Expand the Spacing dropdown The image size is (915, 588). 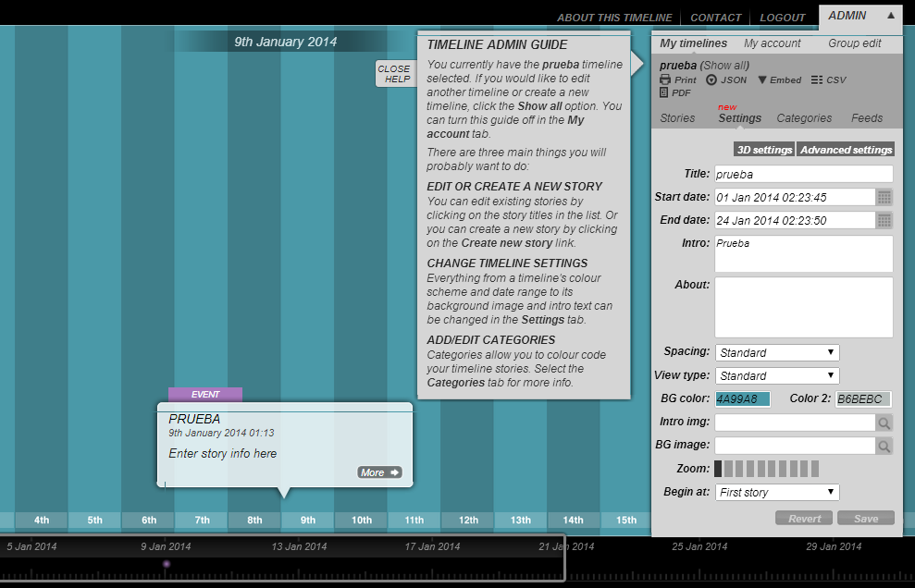776,352
